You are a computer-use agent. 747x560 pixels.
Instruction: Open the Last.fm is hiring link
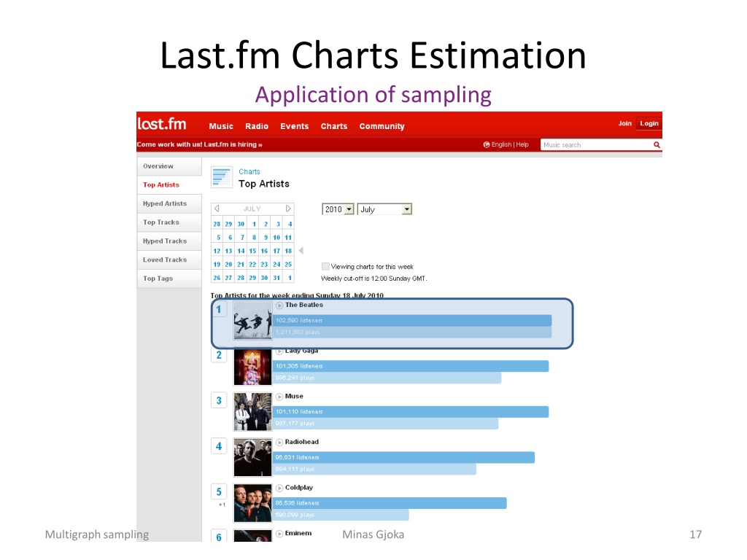[233, 144]
